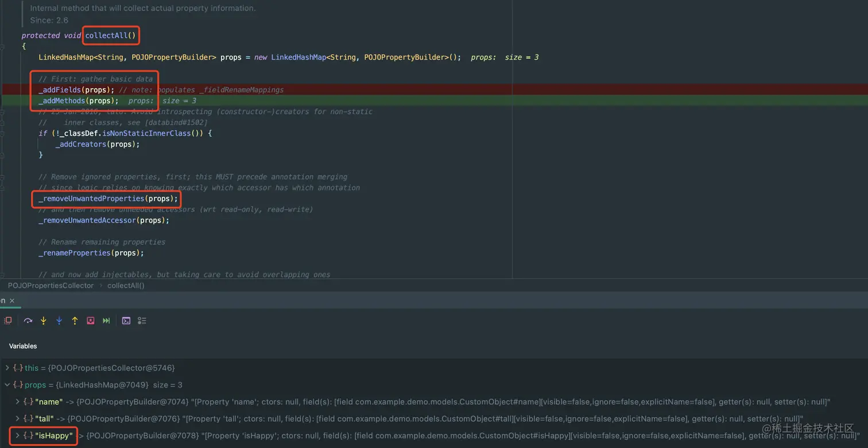Collapse the props LinkedHashMap node

(x=7, y=385)
